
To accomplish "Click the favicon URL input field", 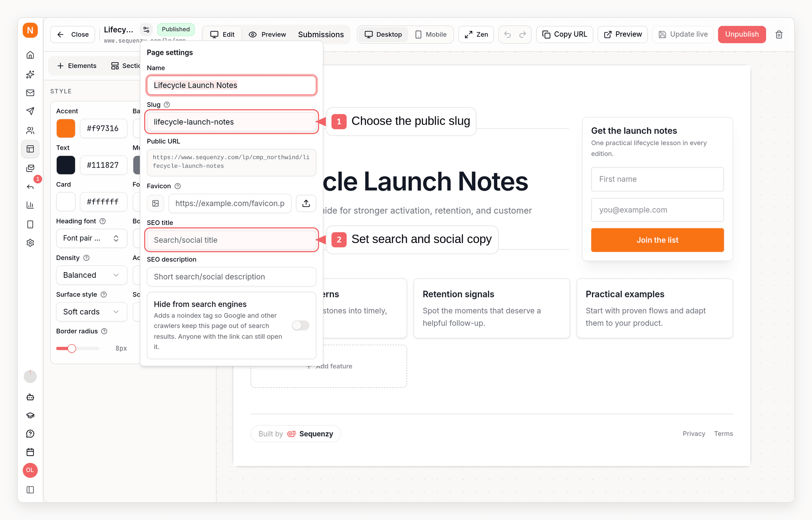I will (230, 203).
